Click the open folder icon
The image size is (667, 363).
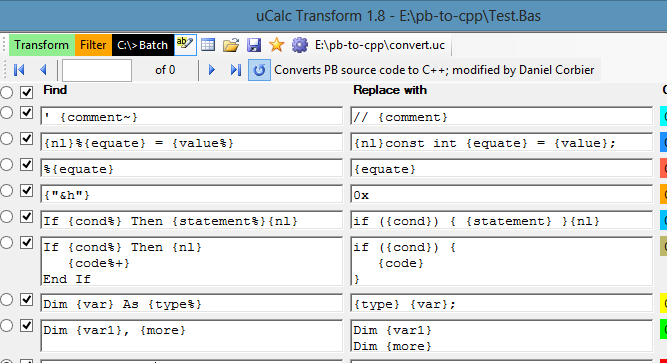click(231, 45)
